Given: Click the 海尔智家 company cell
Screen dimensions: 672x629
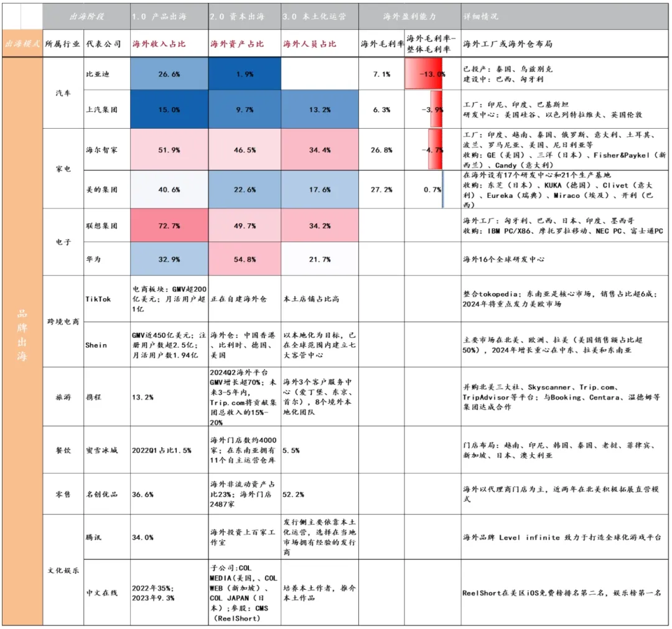Looking at the screenshot, I should pyautogui.click(x=107, y=149).
